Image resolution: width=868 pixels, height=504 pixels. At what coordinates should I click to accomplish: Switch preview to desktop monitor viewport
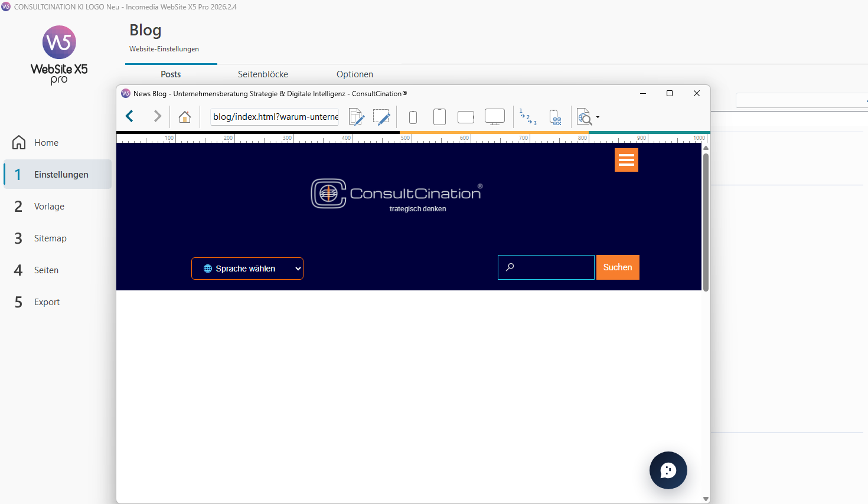coord(495,117)
